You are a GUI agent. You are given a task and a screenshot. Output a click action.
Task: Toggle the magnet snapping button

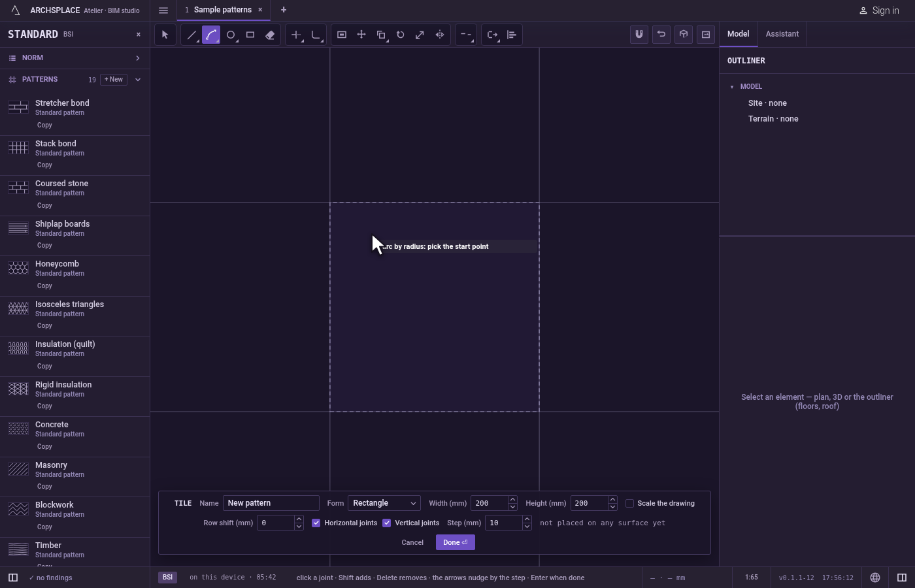tap(639, 35)
